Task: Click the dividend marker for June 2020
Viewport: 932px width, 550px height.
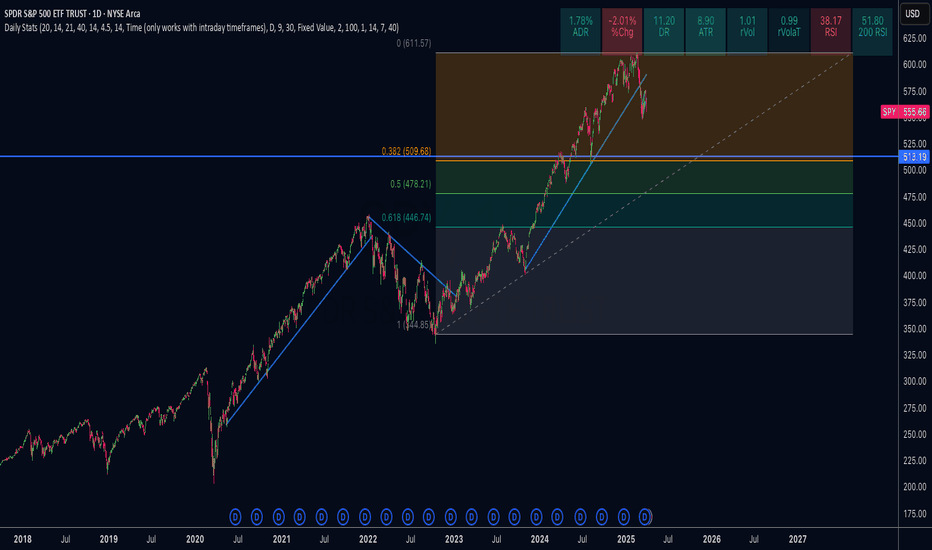Action: coord(235,517)
